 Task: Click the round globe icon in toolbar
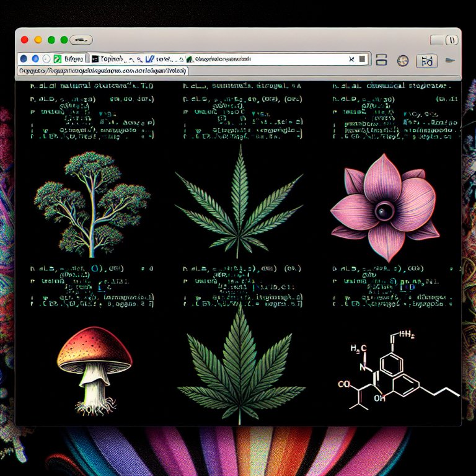tap(402, 60)
